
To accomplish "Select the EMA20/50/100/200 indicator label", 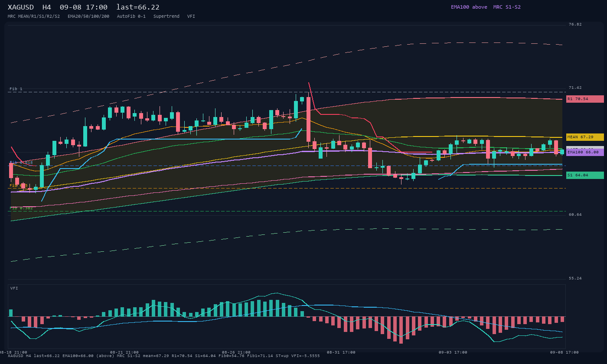I will (88, 16).
